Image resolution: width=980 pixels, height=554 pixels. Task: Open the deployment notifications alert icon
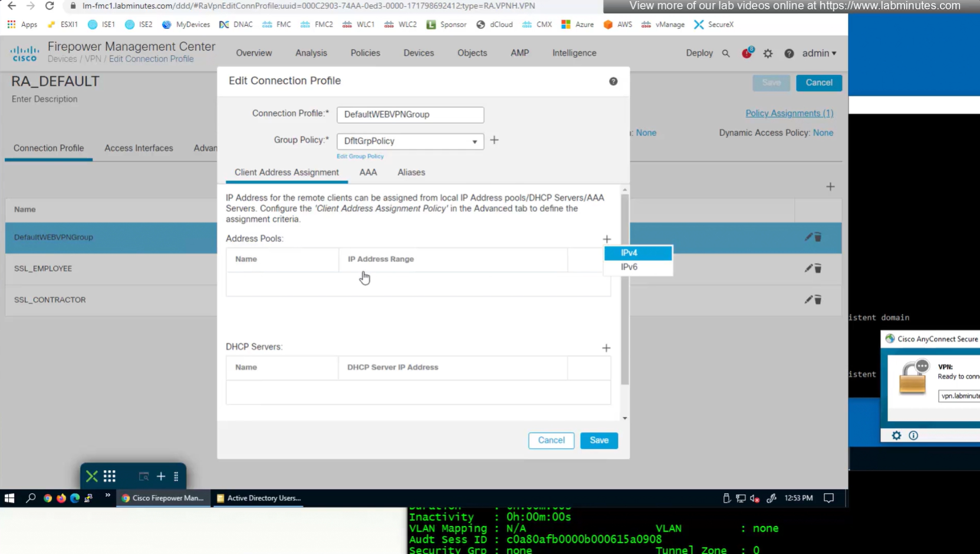747,53
